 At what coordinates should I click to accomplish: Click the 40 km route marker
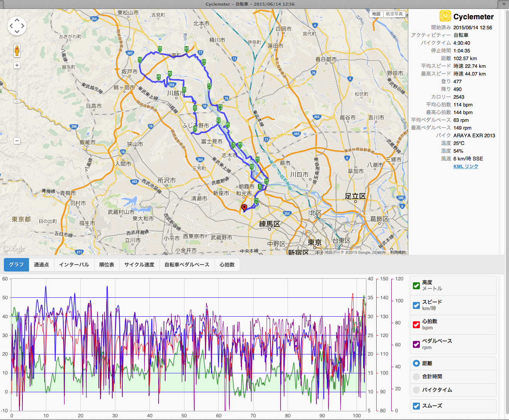(x=170, y=73)
